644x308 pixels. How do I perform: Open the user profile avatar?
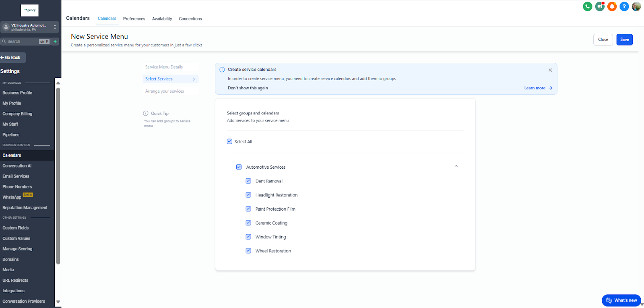[x=636, y=6]
